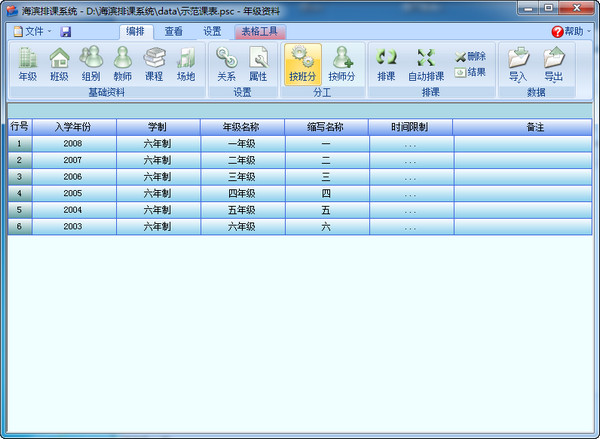This screenshot has height=439, width=600.
Task: Toggle the 按班分 assignment mode
Action: tap(302, 63)
